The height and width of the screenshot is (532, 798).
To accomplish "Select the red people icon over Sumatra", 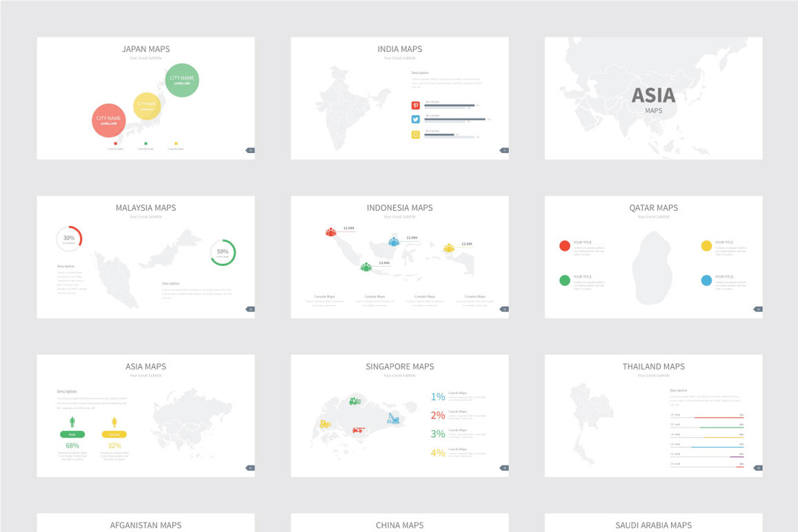I will pos(331,232).
